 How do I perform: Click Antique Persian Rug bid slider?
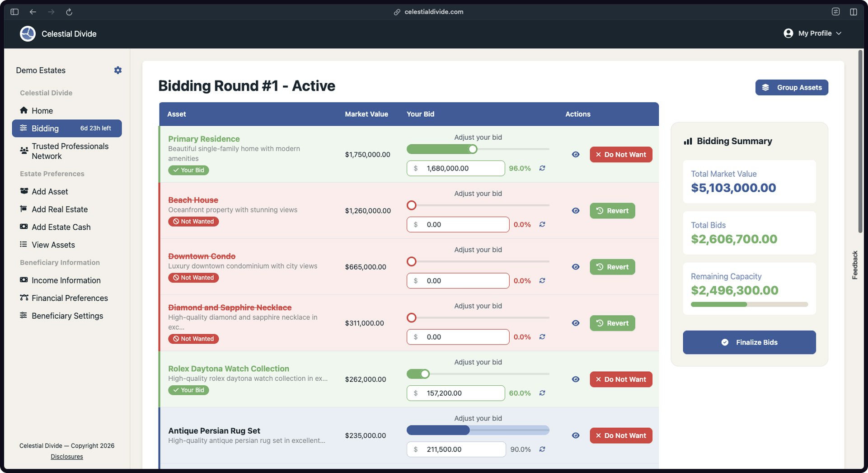point(478,430)
